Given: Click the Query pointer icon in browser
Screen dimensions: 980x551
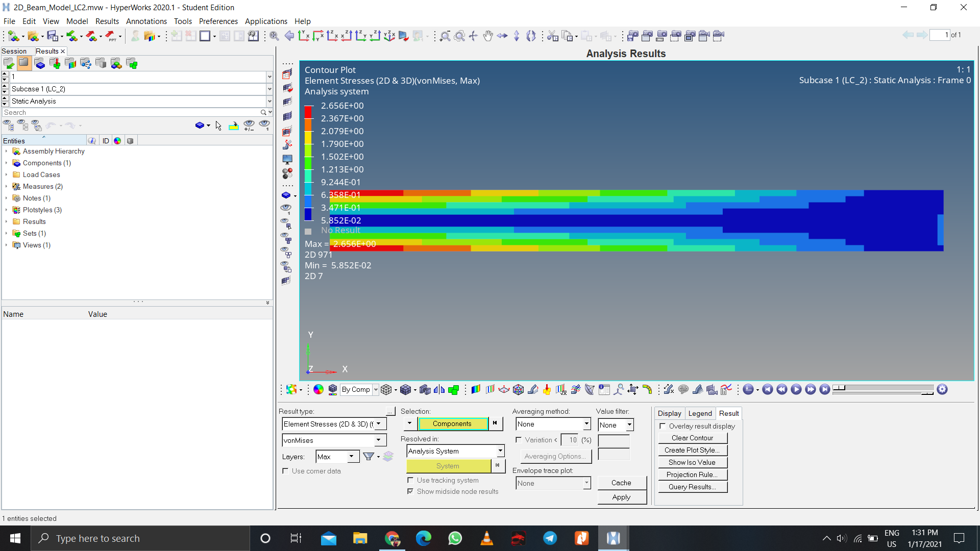Looking at the screenshot, I should [218, 126].
